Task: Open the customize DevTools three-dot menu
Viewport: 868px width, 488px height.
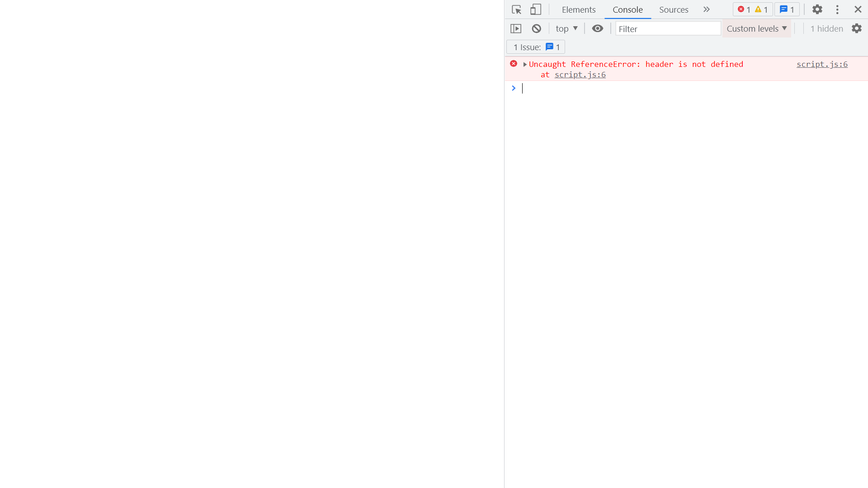Action: point(837,9)
